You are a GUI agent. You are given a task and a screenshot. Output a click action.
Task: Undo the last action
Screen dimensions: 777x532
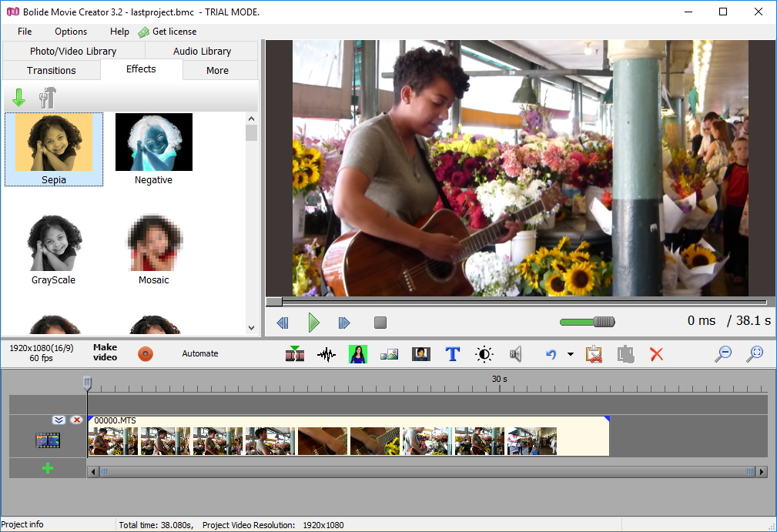coord(551,354)
